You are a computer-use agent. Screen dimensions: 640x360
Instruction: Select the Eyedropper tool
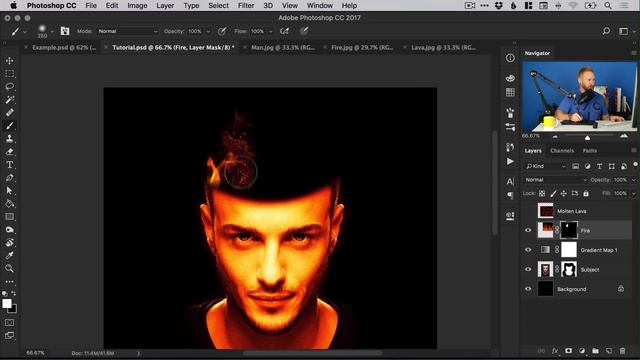coord(9,256)
